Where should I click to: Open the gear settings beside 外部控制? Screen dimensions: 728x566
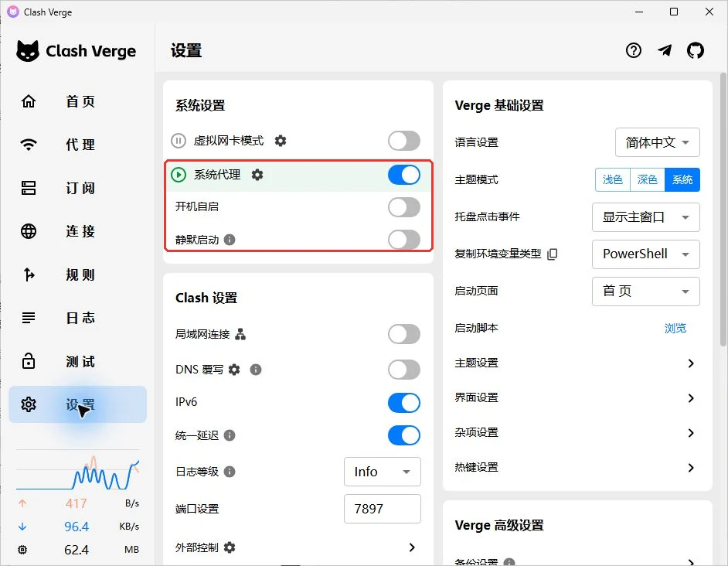230,547
